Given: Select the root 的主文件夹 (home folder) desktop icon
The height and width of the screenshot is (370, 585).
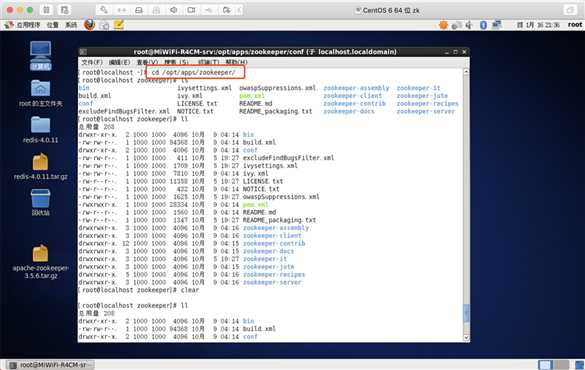Looking at the screenshot, I should pyautogui.click(x=41, y=93).
